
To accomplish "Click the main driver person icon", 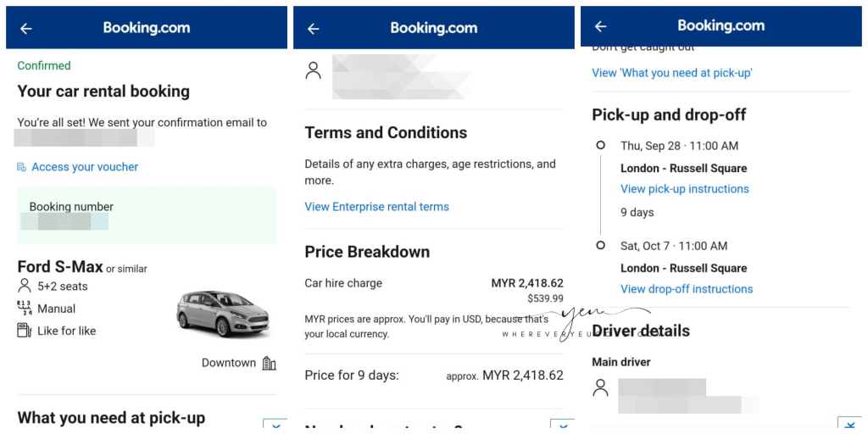I will (600, 387).
